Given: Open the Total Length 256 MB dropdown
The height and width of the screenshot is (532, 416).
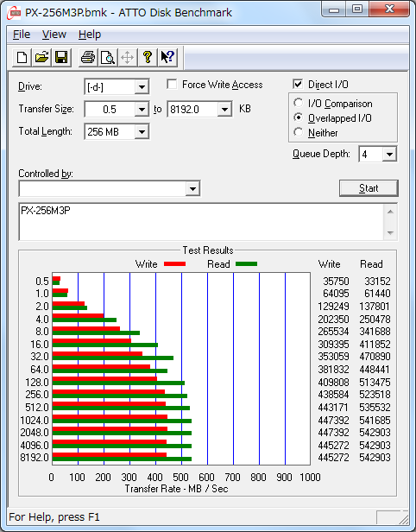Looking at the screenshot, I should click(x=142, y=131).
